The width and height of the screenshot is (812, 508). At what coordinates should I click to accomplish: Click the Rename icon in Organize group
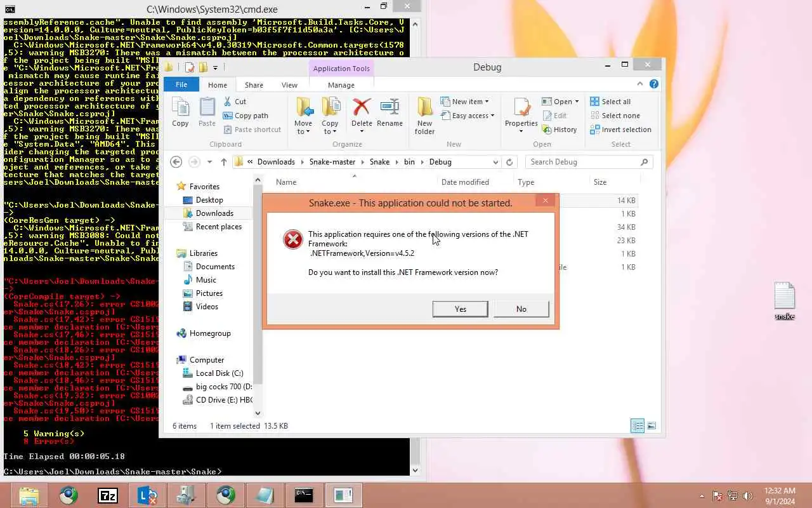[x=390, y=113]
